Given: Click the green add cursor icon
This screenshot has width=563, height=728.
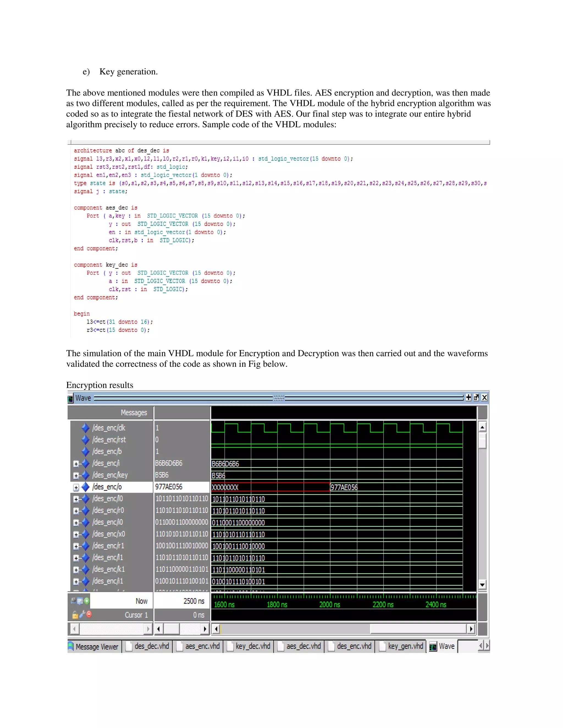Looking at the screenshot, I should [x=87, y=601].
